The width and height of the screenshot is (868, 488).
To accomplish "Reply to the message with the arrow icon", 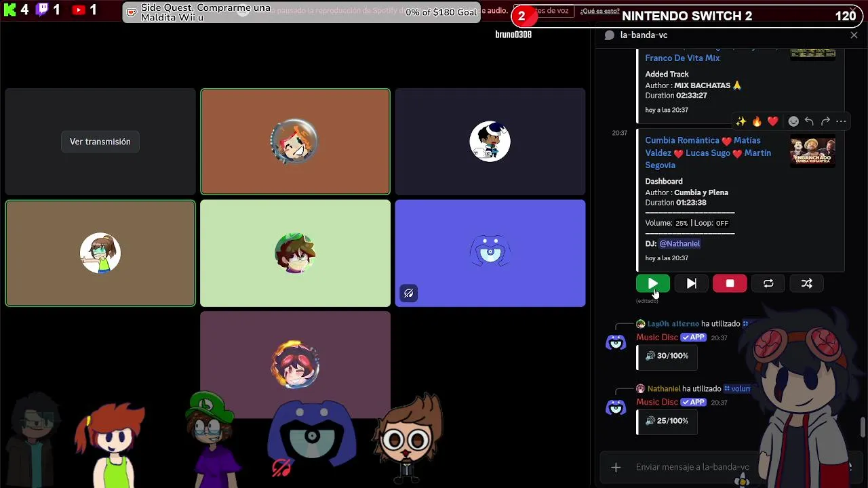I will click(809, 121).
